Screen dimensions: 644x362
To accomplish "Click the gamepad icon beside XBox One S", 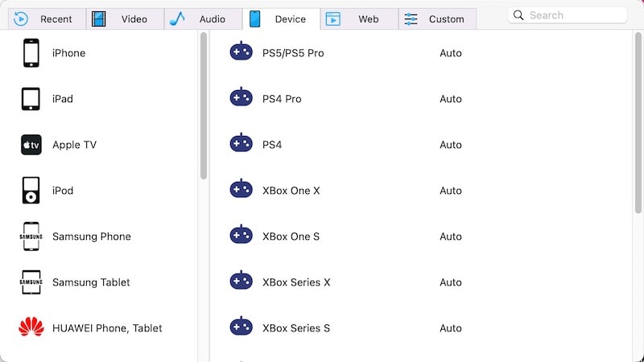I will coord(241,235).
